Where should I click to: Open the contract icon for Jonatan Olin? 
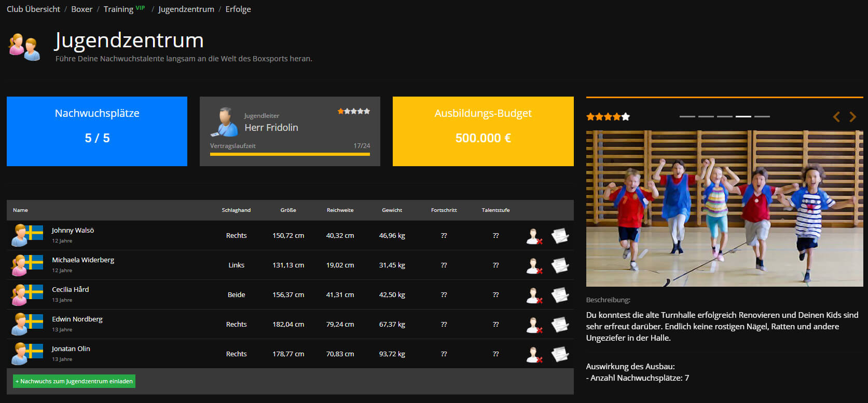560,354
